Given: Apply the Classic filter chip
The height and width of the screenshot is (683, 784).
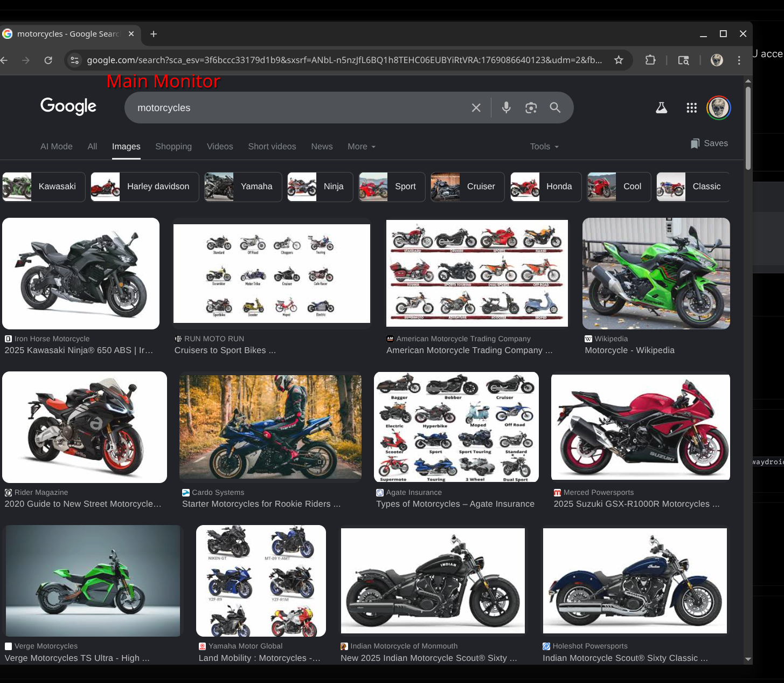Looking at the screenshot, I should (693, 187).
